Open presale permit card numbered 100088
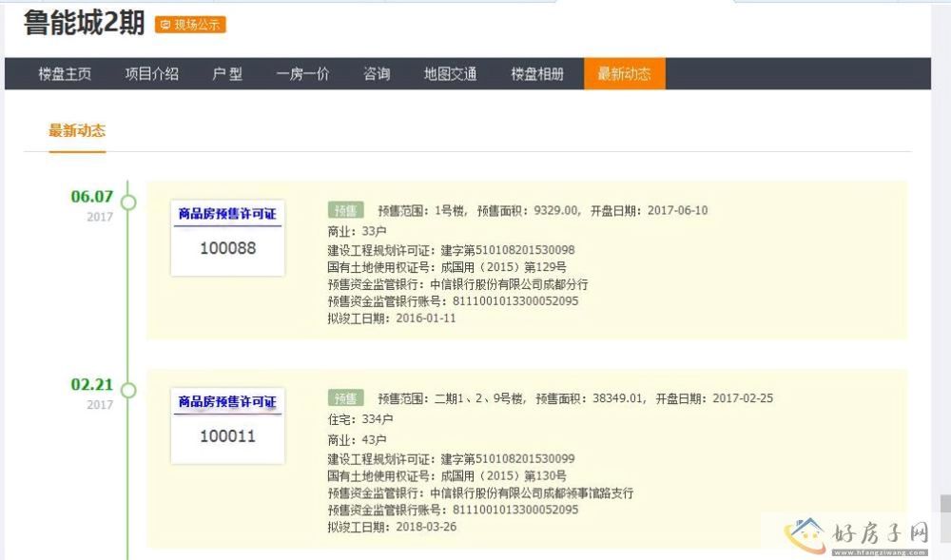The height and width of the screenshot is (560, 951). (227, 238)
